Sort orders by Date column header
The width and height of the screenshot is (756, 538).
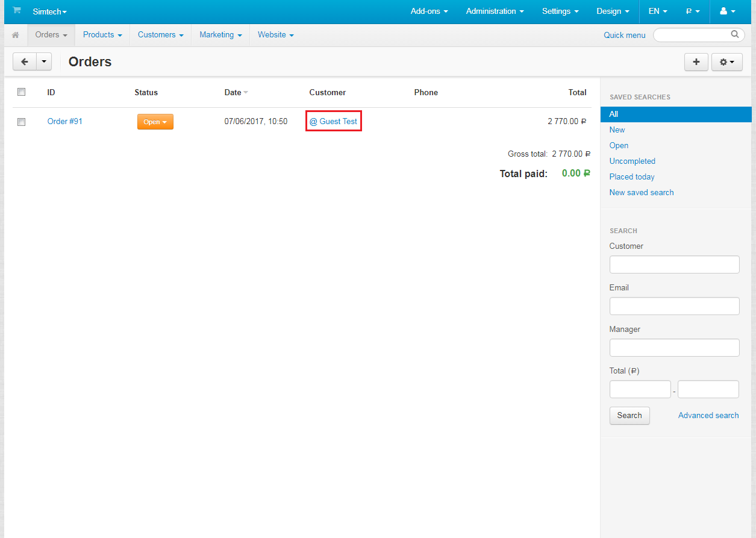(x=233, y=92)
